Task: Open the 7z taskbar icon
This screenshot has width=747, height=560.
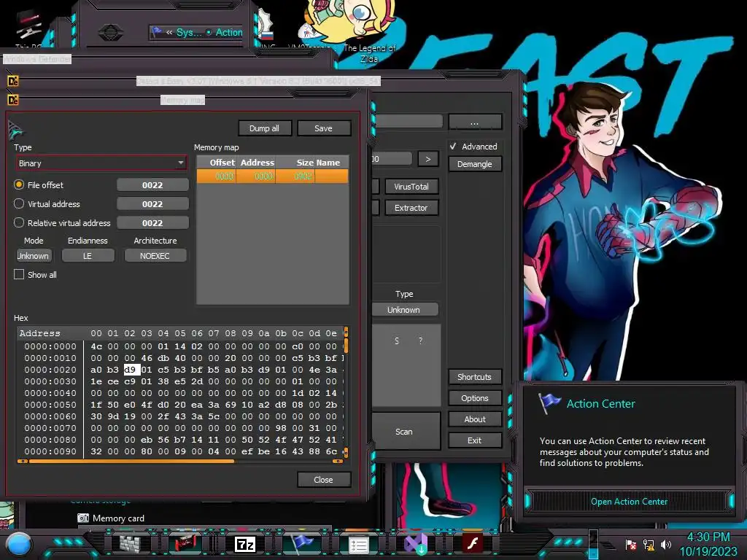Action: pos(245,544)
